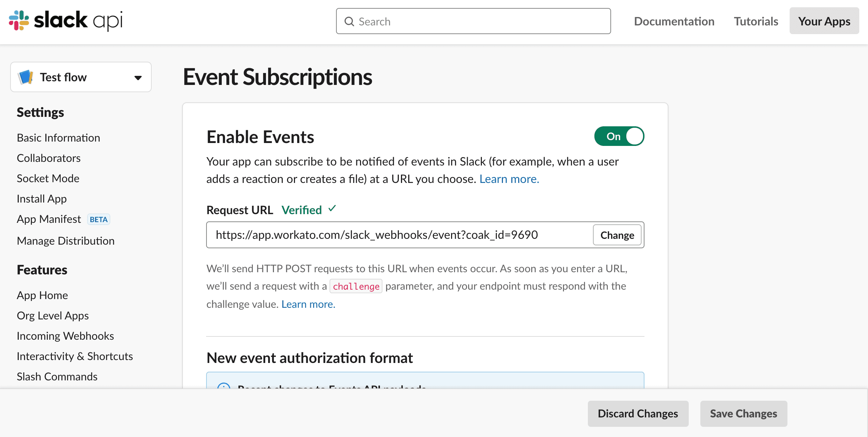Toggle Enable Events switch off
Viewport: 868px width, 437px height.
(619, 136)
